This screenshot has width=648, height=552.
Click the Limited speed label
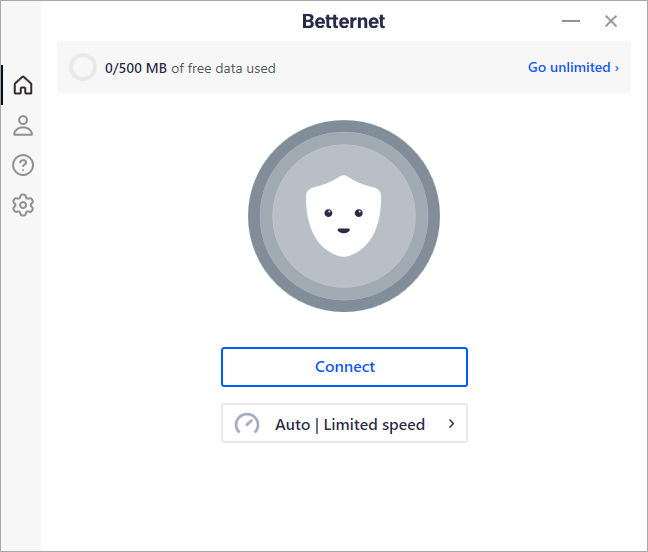[x=374, y=424]
